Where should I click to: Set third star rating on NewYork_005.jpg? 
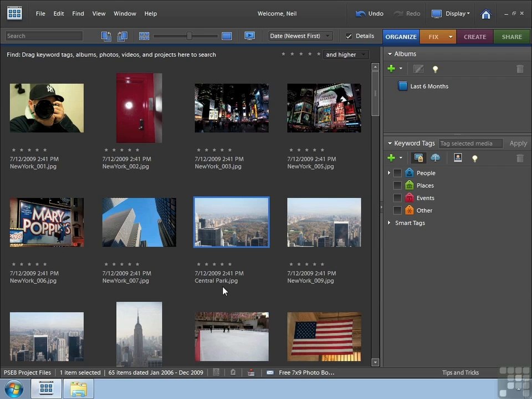[x=306, y=150]
